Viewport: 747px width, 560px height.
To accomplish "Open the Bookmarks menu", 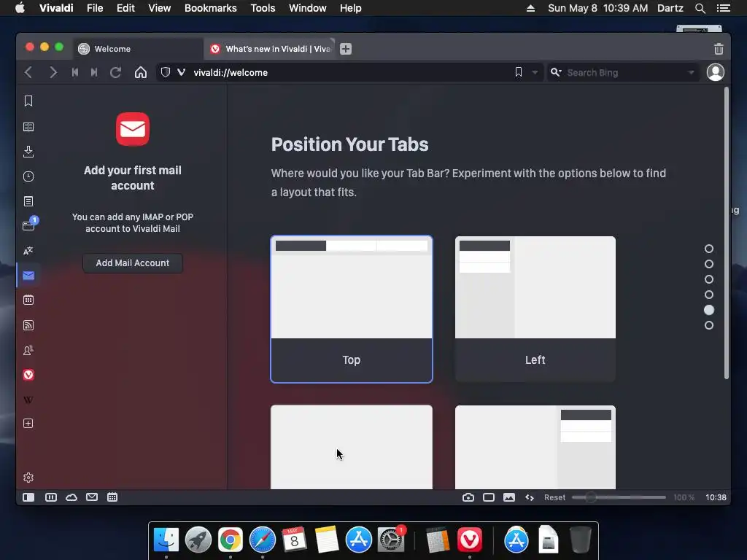I will coord(211,8).
